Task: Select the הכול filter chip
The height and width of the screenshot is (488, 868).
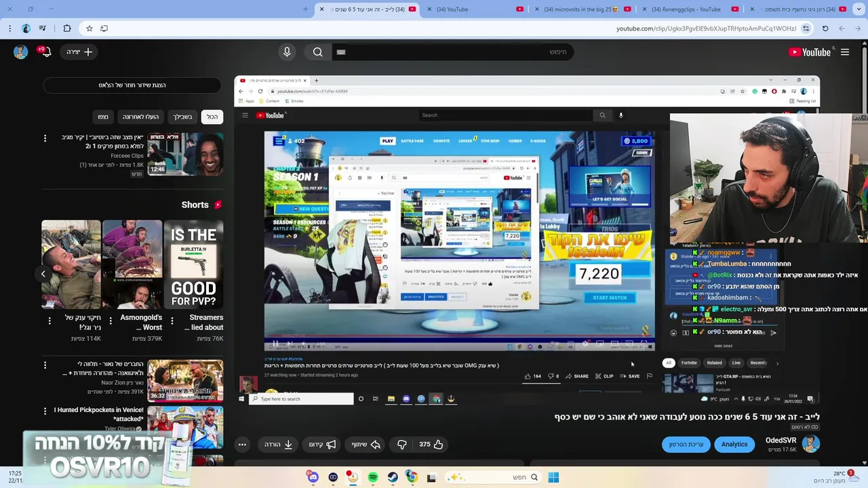Action: coord(212,117)
